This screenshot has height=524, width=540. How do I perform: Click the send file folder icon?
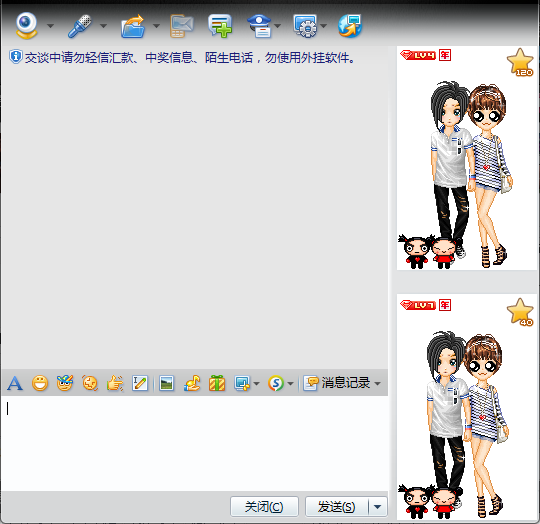133,26
